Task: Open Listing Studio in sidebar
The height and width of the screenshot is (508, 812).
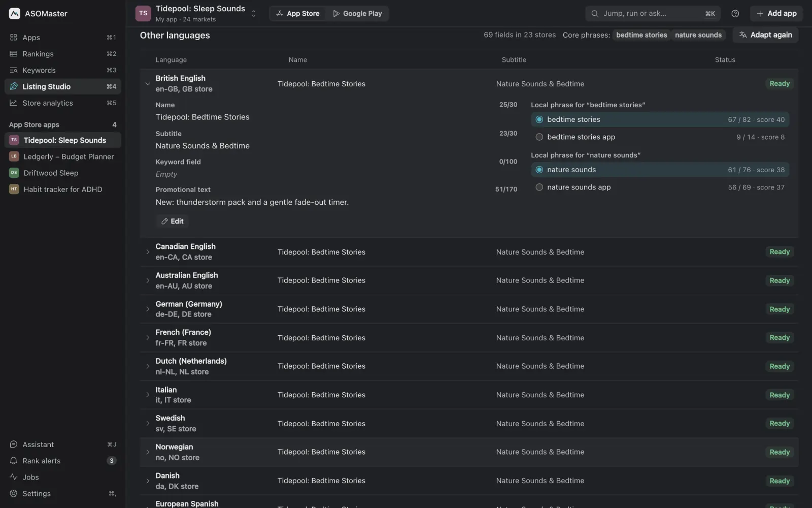Action: [63, 86]
